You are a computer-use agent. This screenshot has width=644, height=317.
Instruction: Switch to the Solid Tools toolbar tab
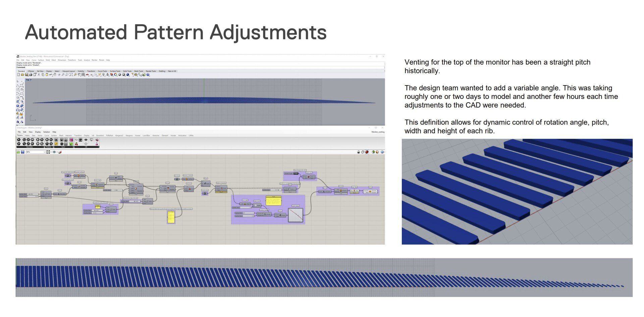coord(127,71)
